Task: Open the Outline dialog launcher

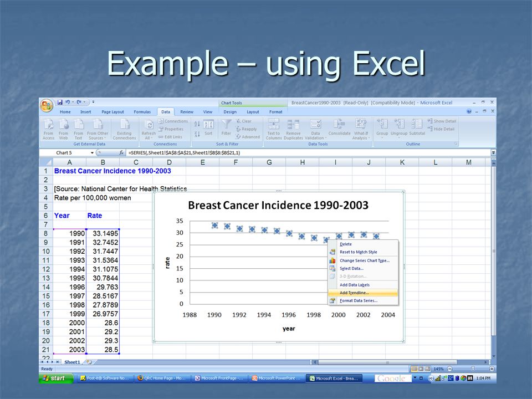Action: tap(456, 144)
